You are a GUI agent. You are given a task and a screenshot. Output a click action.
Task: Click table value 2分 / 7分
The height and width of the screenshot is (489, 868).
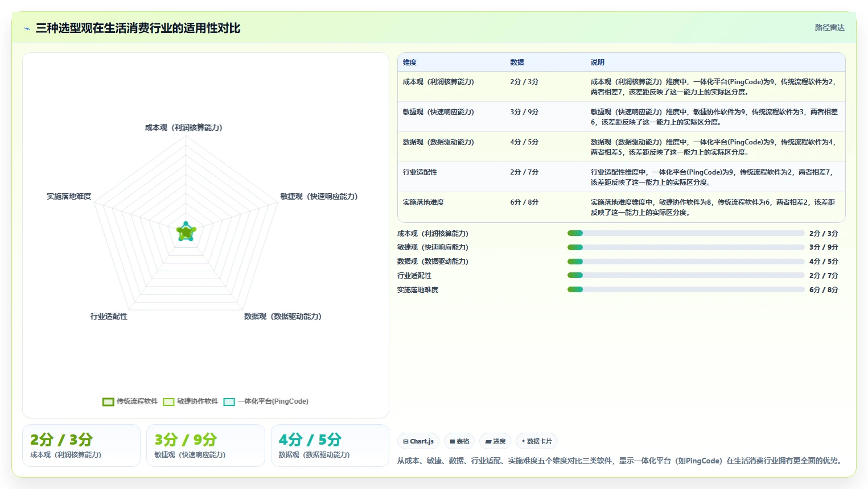(524, 172)
